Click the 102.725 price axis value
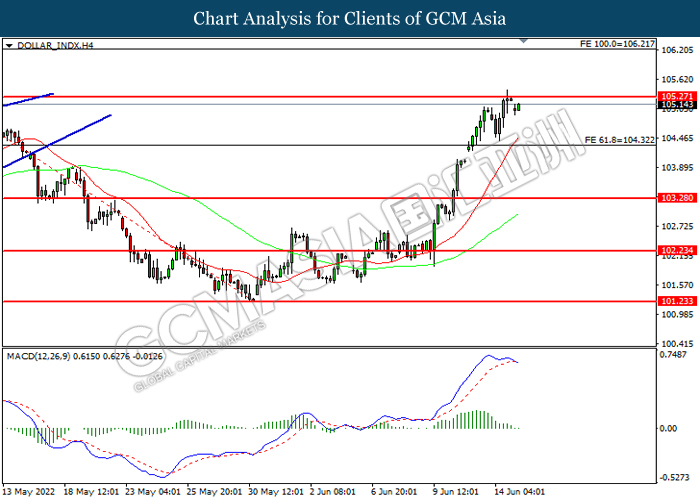700x500 pixels. [x=677, y=226]
